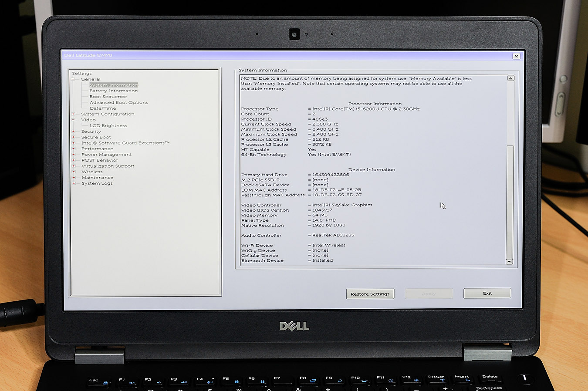588x391 pixels.
Task: Click the Audio Controller value RealTek ALC3235
Action: click(x=333, y=235)
